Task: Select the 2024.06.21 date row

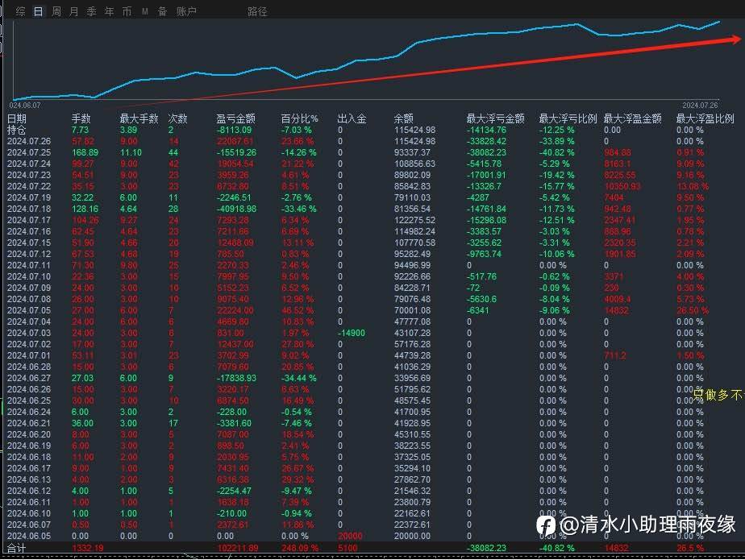Action: pos(29,423)
